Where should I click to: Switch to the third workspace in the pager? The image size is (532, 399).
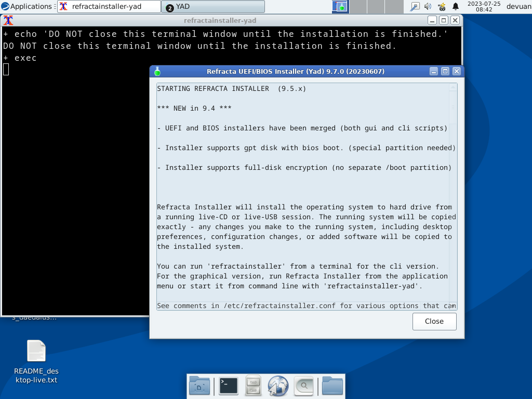(x=376, y=6)
